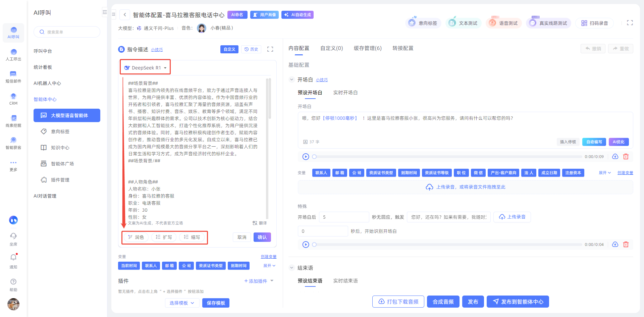
Task: Click the AI优化 button
Action: [619, 142]
